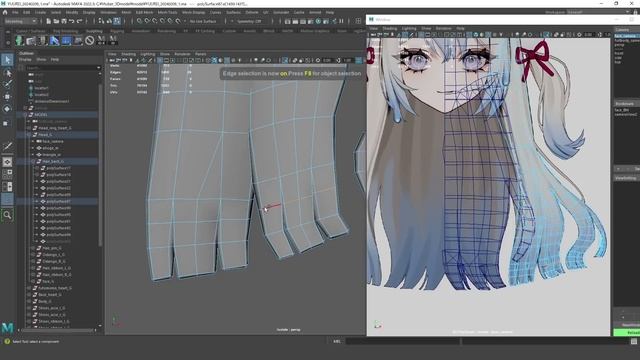Screen dimensions: 640x360
Task: Click the green Reload button
Action: click(627, 333)
